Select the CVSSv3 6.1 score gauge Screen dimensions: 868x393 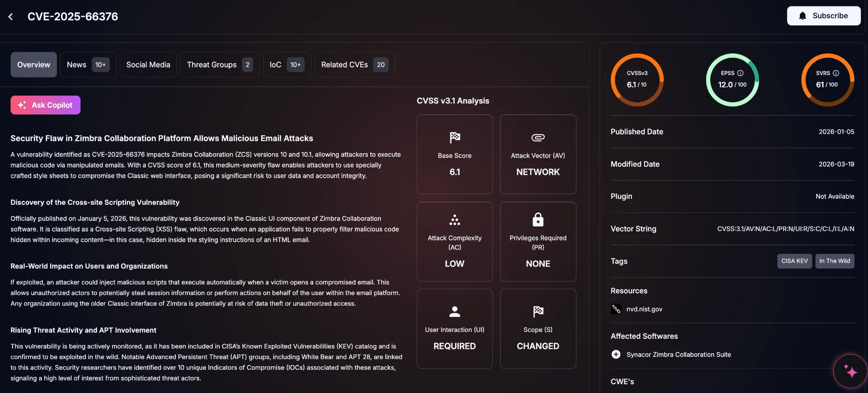pyautogui.click(x=637, y=80)
